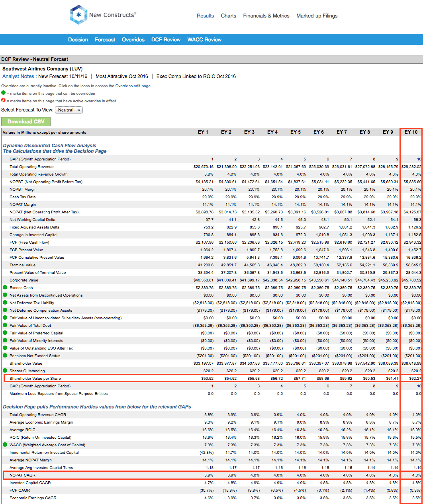Viewport: 423px width, 504px height.
Task: Click override icon for Fair Value of Minority Interests
Action: click(x=5, y=340)
